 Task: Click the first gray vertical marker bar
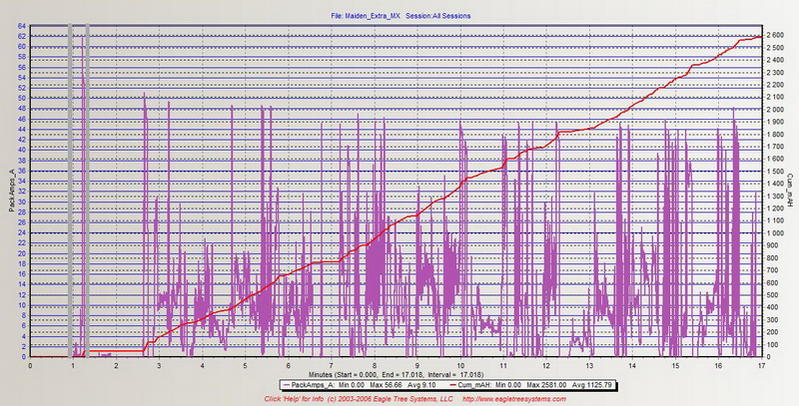coord(70,190)
